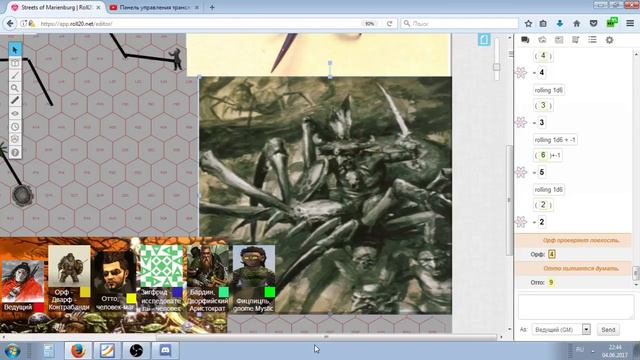Click RU language indicator in tray

(x=579, y=350)
